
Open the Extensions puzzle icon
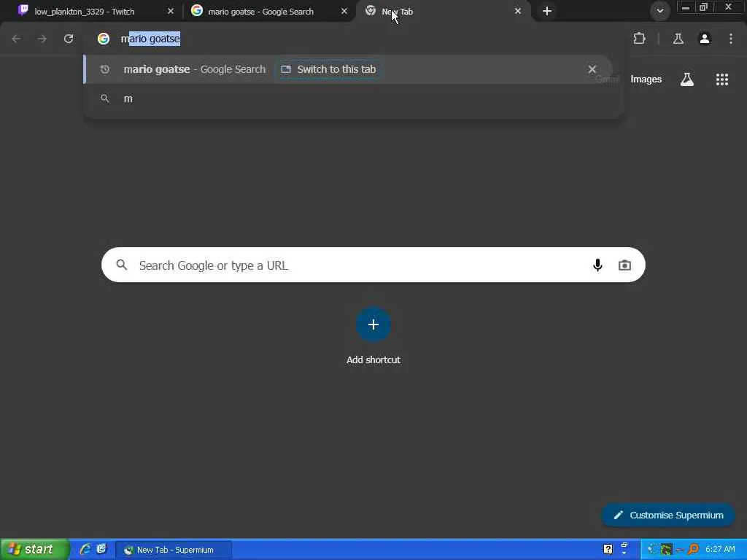[639, 39]
